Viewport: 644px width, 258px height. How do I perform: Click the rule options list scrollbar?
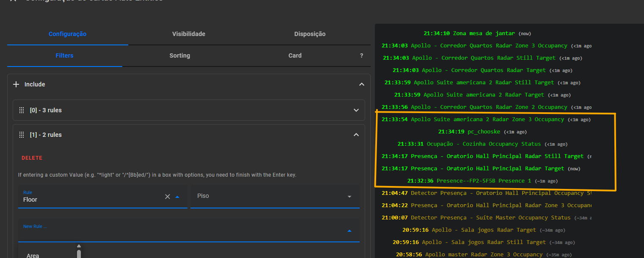click(79, 253)
